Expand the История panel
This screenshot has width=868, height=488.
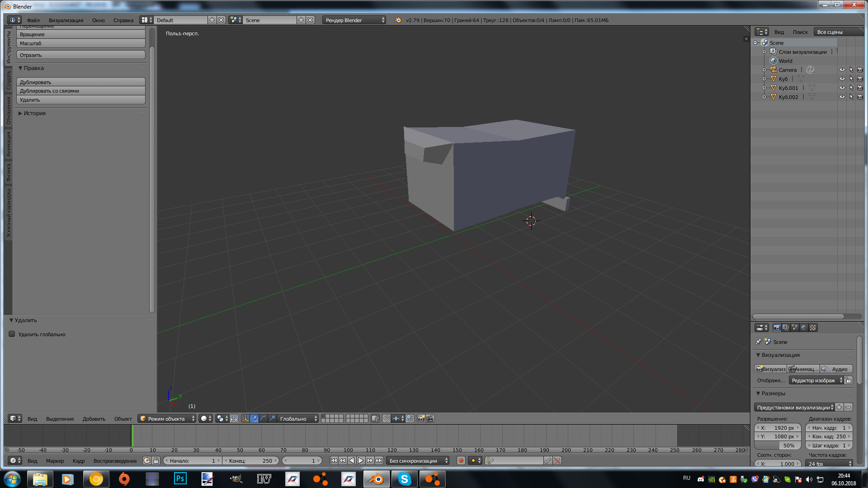tap(34, 113)
